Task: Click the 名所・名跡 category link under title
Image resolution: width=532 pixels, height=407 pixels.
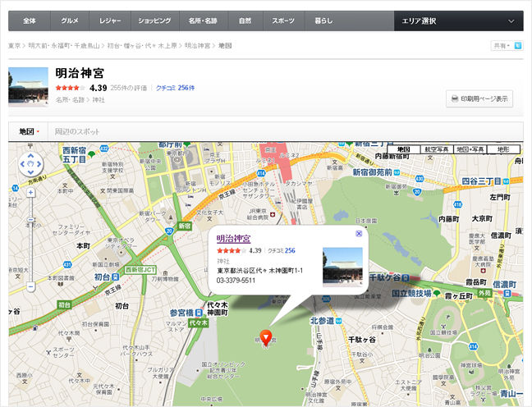Action: point(71,100)
